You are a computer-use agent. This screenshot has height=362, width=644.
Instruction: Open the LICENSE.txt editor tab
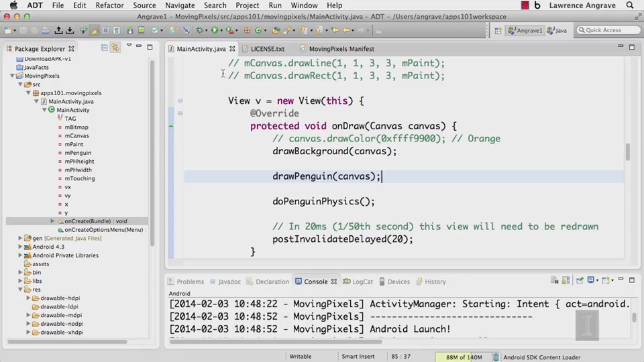click(267, 49)
